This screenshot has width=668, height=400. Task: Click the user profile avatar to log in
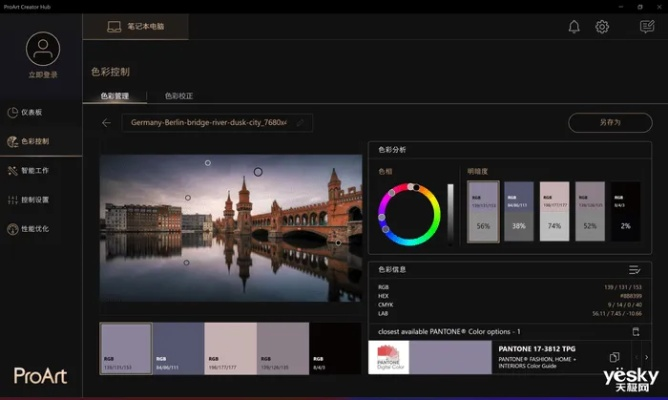click(42, 49)
